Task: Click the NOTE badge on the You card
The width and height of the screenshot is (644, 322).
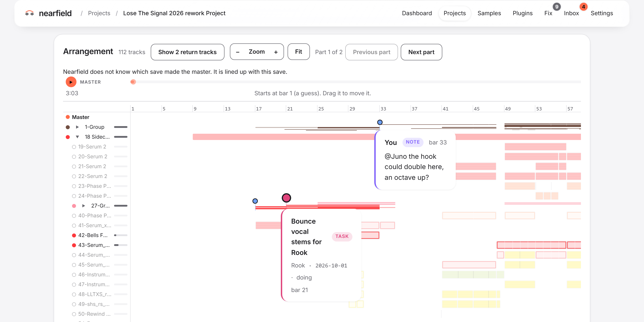Action: tap(413, 142)
